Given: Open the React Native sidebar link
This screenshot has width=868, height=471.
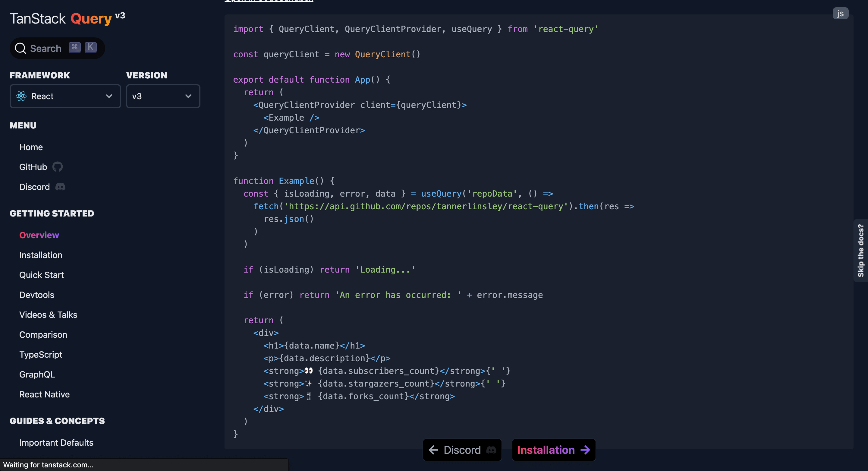Looking at the screenshot, I should coord(45,394).
